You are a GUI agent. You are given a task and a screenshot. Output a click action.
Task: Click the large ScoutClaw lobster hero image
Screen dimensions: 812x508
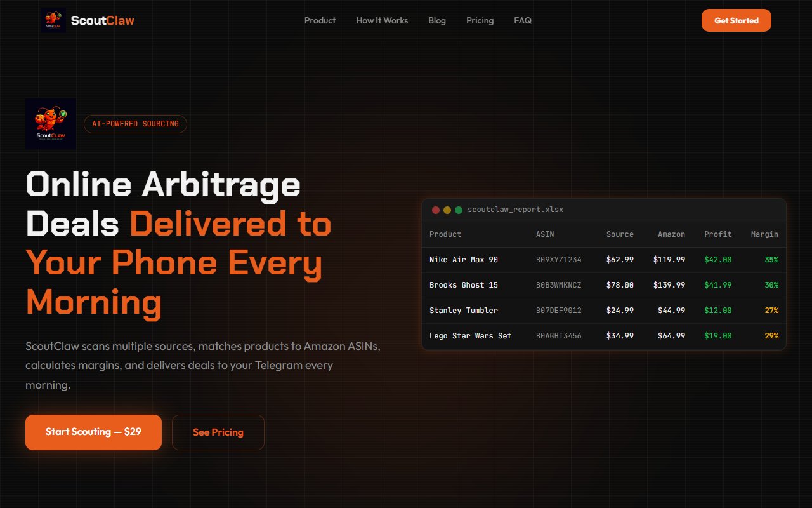(x=51, y=124)
